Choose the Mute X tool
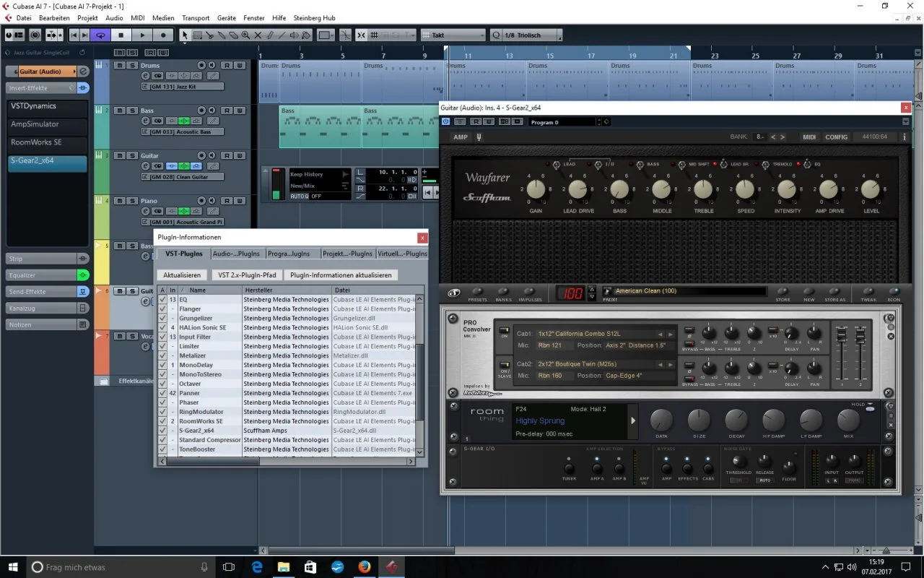The height and width of the screenshot is (578, 924). coord(258,35)
